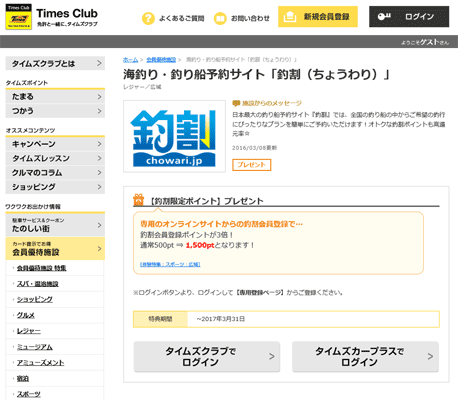The height and width of the screenshot is (400, 458).
Task: Click chevron on タイムズクラブでログイン button
Action: click(272, 356)
